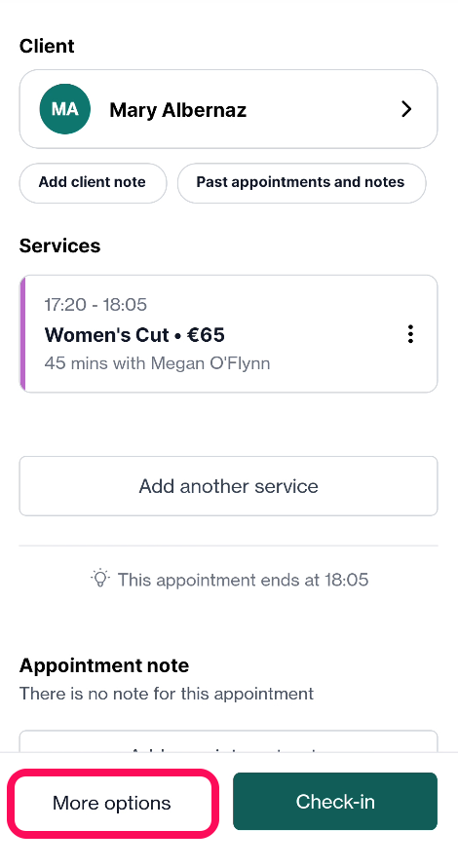View past appointments and notes
The width and height of the screenshot is (458, 868).
point(301,183)
